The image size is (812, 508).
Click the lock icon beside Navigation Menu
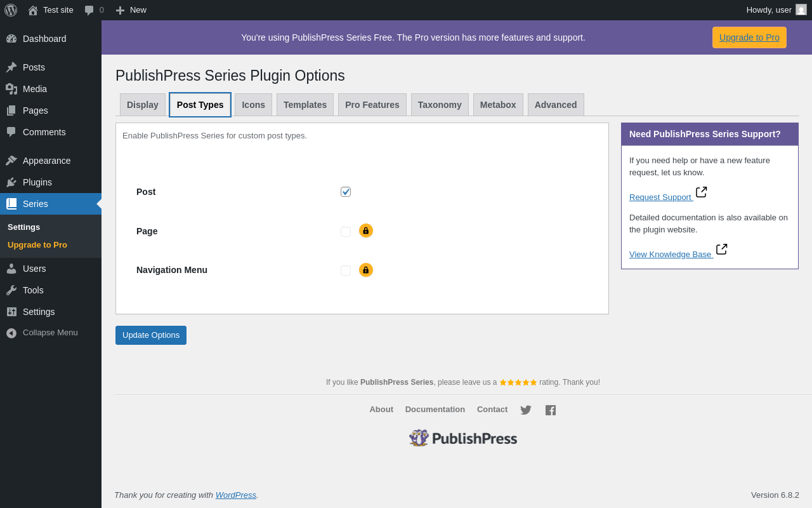point(366,270)
